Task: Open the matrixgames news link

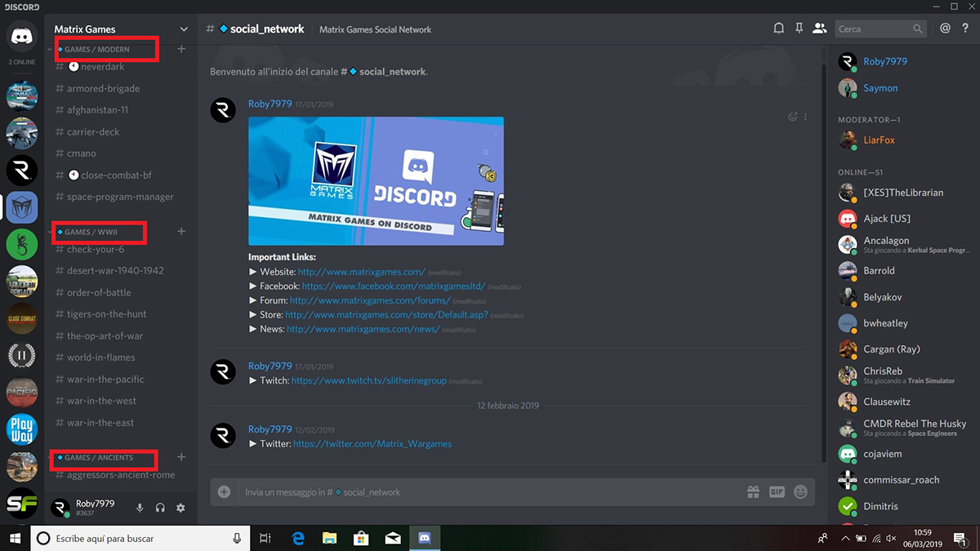Action: (x=363, y=329)
